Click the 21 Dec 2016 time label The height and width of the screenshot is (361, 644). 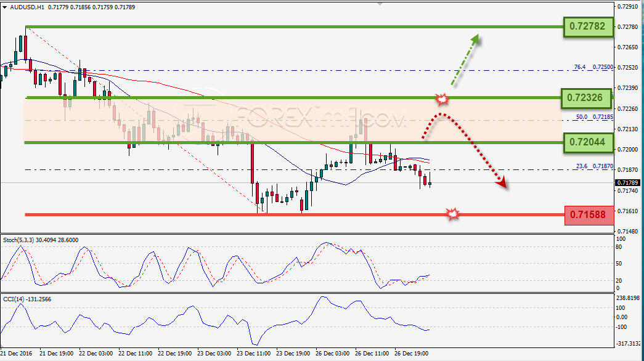click(17, 353)
